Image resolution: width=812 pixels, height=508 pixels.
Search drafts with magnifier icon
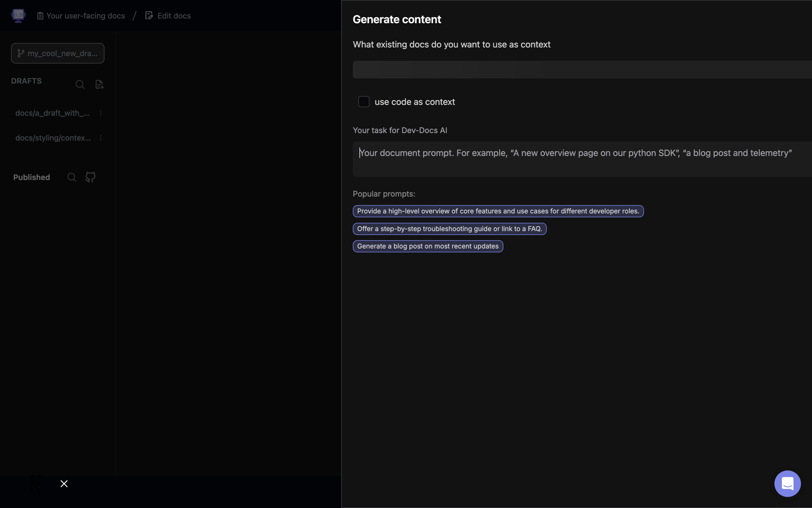[80, 84]
